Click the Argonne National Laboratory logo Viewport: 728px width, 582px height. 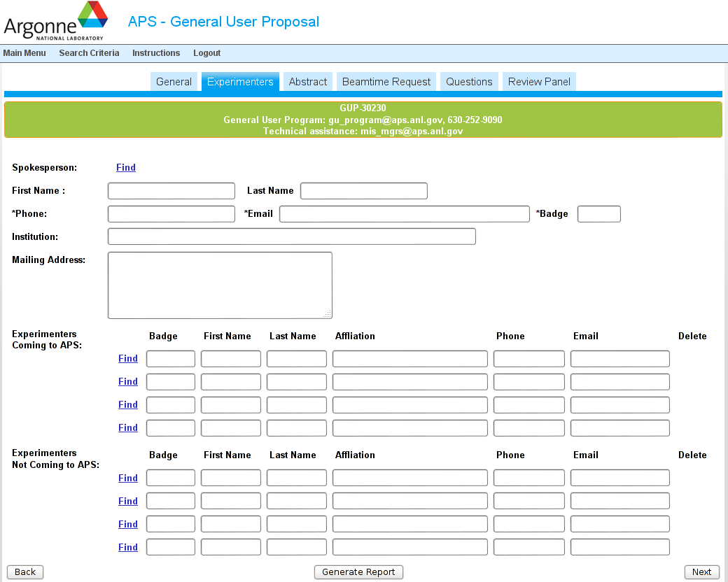pyautogui.click(x=56, y=21)
